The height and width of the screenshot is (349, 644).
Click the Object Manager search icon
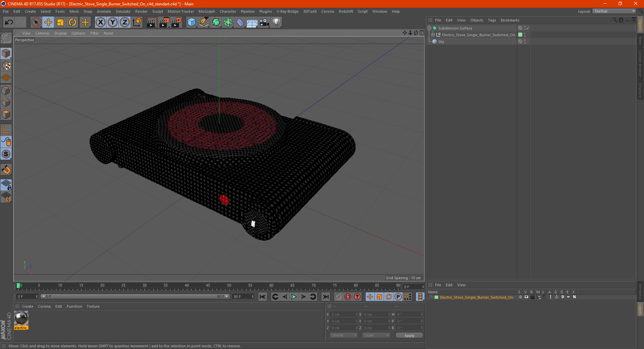[615, 20]
